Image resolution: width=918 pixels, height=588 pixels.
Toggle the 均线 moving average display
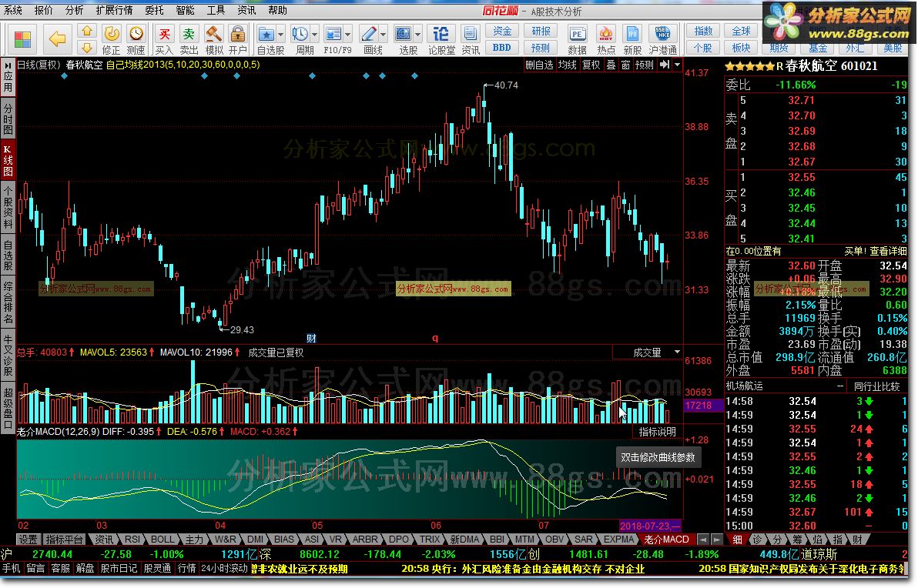(567, 65)
